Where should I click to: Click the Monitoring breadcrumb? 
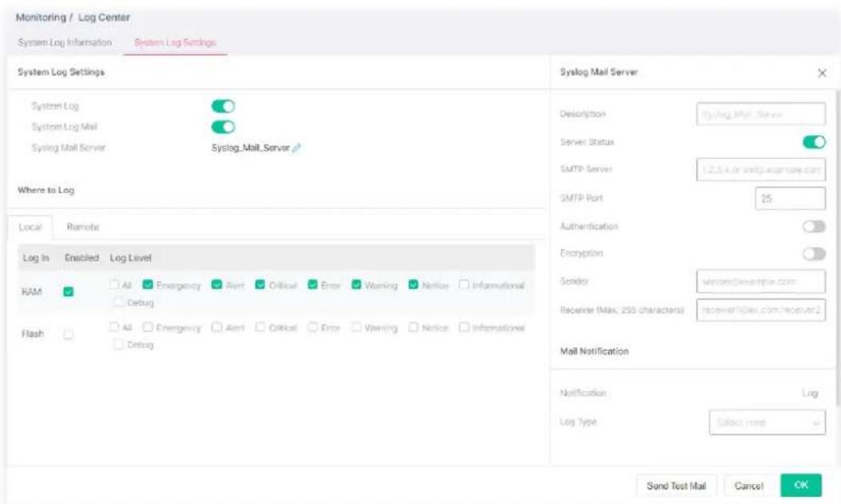(41, 17)
